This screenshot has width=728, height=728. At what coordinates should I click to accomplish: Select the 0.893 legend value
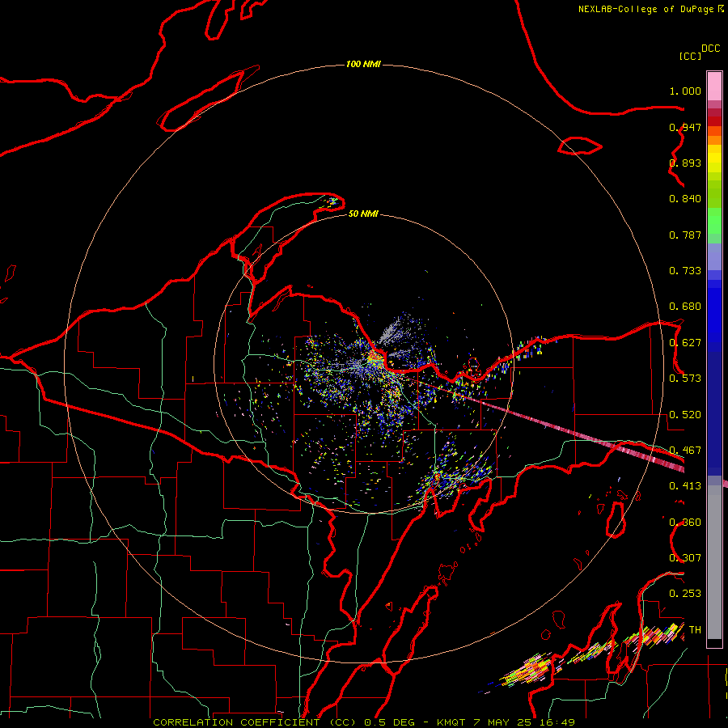coord(685,163)
